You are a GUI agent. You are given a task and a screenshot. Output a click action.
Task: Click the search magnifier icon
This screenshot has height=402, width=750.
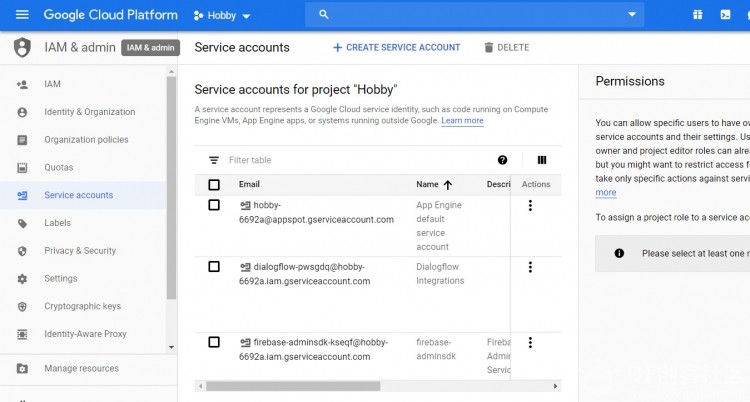(x=324, y=15)
